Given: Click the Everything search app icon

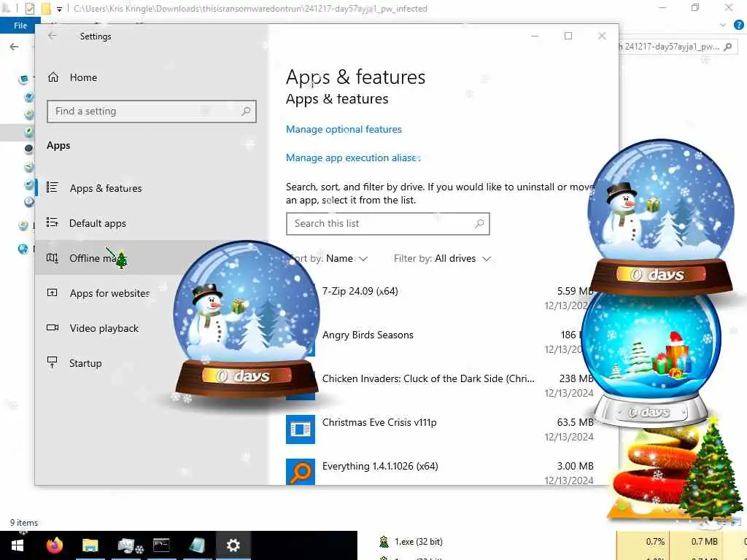Looking at the screenshot, I should click(x=300, y=472).
